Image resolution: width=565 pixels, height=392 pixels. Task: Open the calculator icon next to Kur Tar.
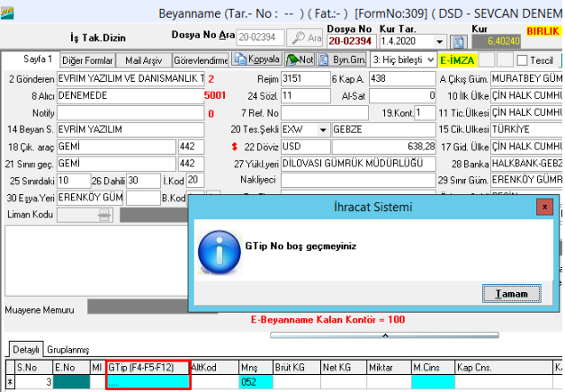(x=459, y=41)
